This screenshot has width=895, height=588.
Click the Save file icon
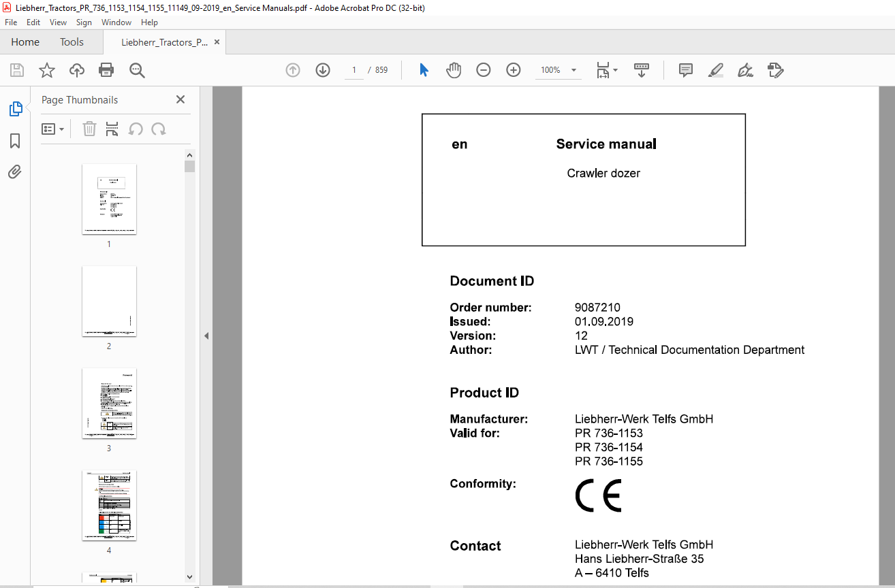(x=17, y=70)
